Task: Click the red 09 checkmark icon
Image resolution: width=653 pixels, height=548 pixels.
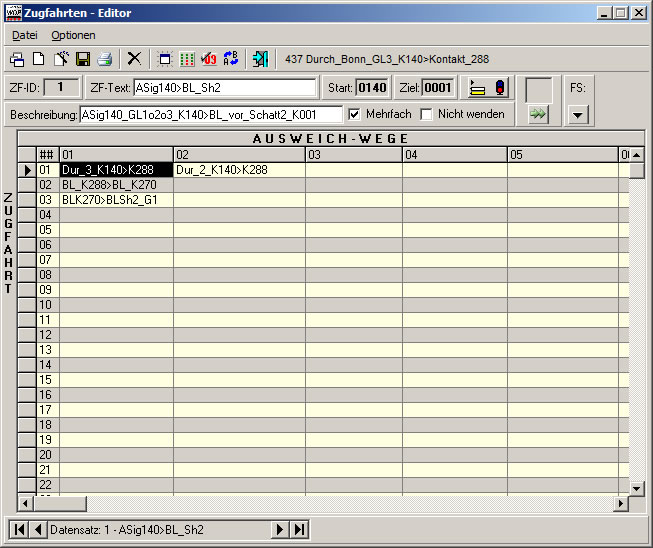Action: 209,59
